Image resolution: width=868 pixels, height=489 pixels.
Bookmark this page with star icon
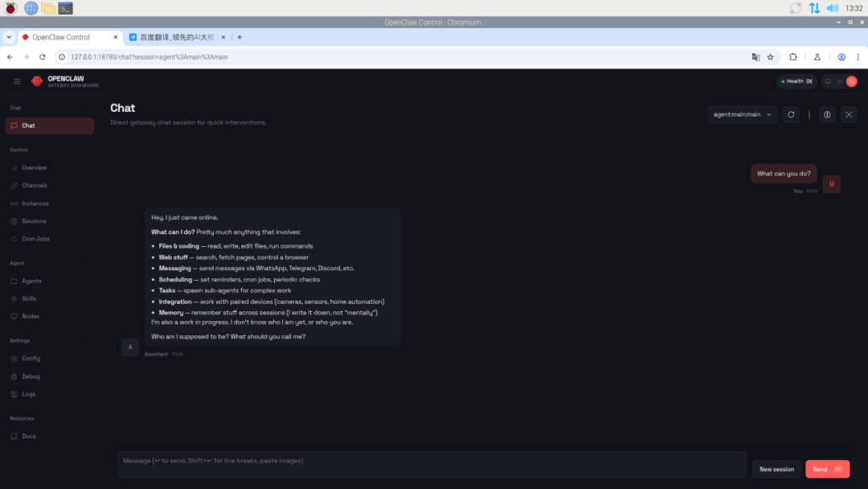point(770,57)
